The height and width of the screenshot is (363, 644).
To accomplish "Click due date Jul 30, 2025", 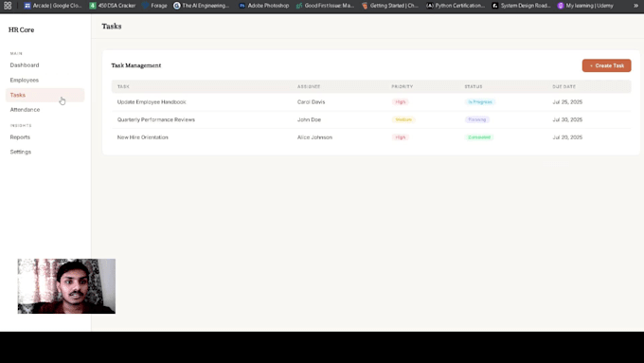I will pyautogui.click(x=567, y=119).
